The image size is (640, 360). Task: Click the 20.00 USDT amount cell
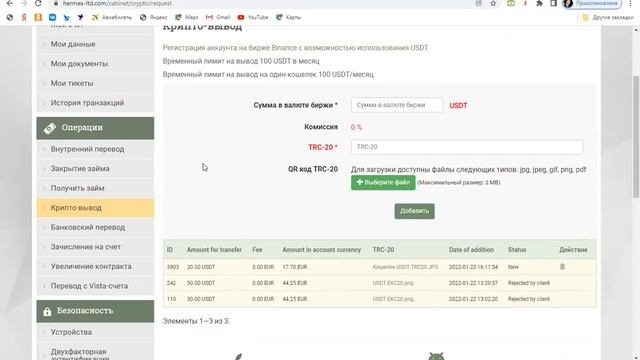pos(201,267)
